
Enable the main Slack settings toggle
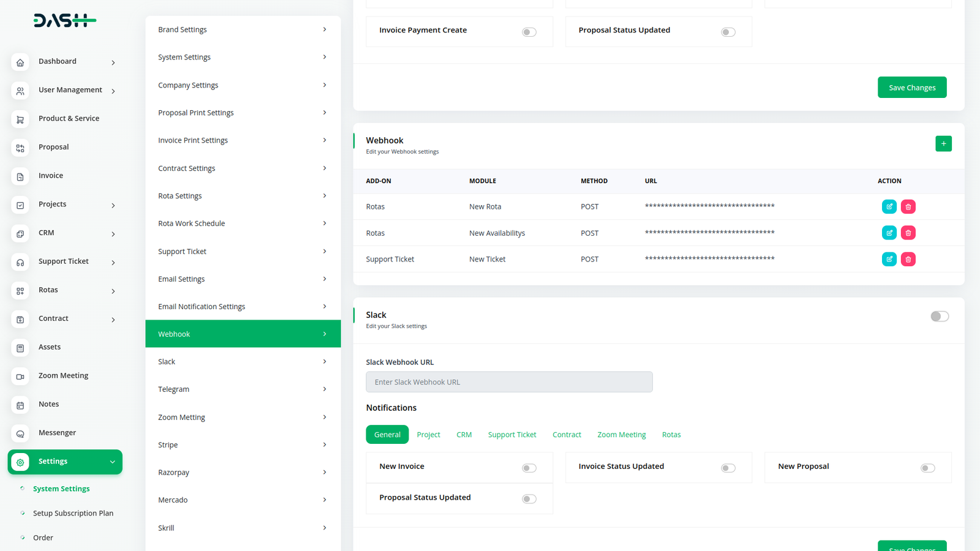point(939,317)
